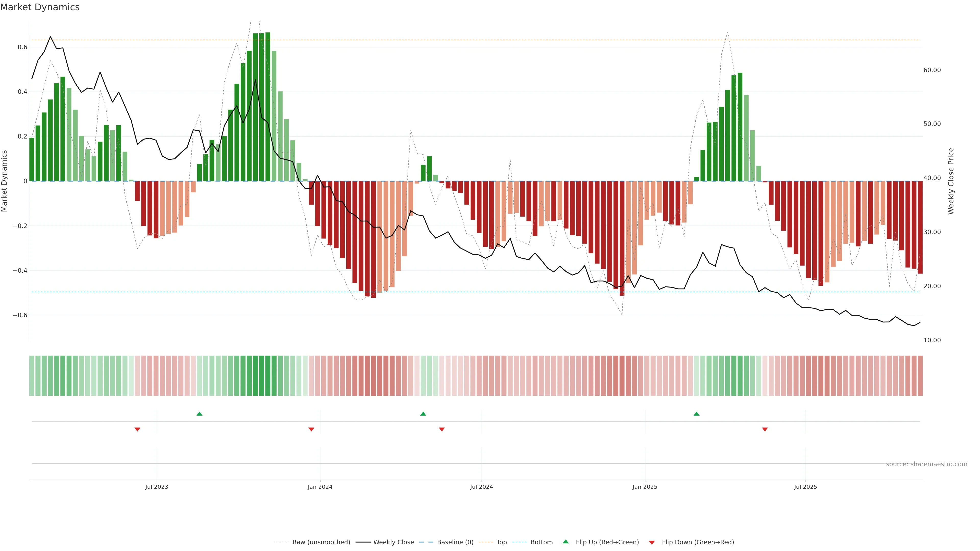Toggle the Top legend entry
The height and width of the screenshot is (551, 980).
pyautogui.click(x=501, y=542)
